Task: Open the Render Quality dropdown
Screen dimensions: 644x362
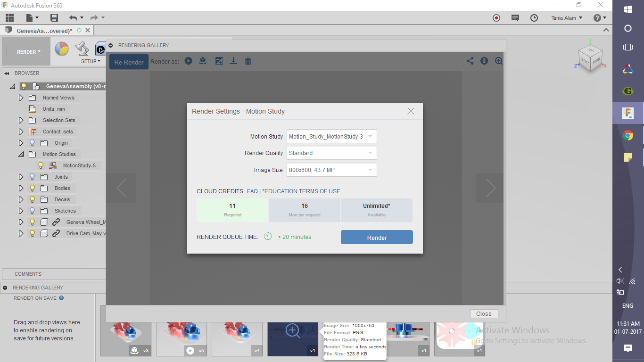Action: click(x=332, y=153)
